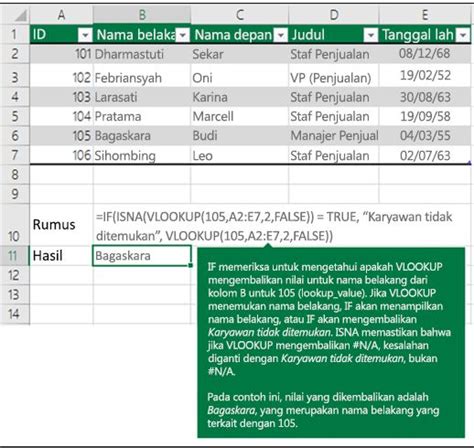The image size is (474, 448).
Task: Click the date 02/07/63 cell
Action: [425, 155]
